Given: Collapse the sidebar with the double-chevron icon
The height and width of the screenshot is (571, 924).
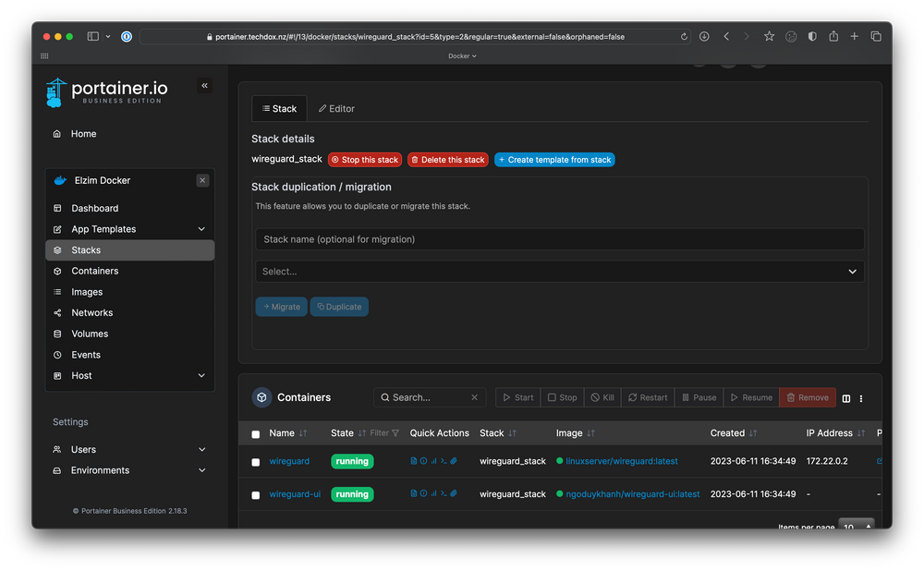Looking at the screenshot, I should click(204, 84).
